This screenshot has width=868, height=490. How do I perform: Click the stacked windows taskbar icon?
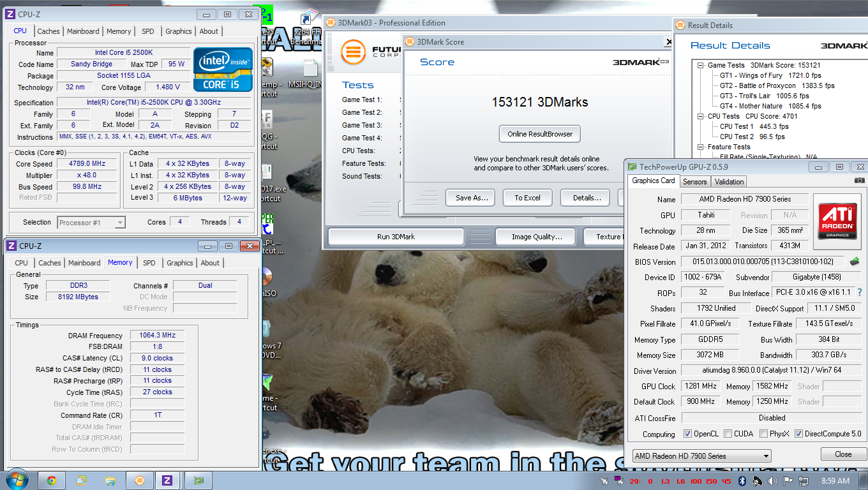click(81, 480)
